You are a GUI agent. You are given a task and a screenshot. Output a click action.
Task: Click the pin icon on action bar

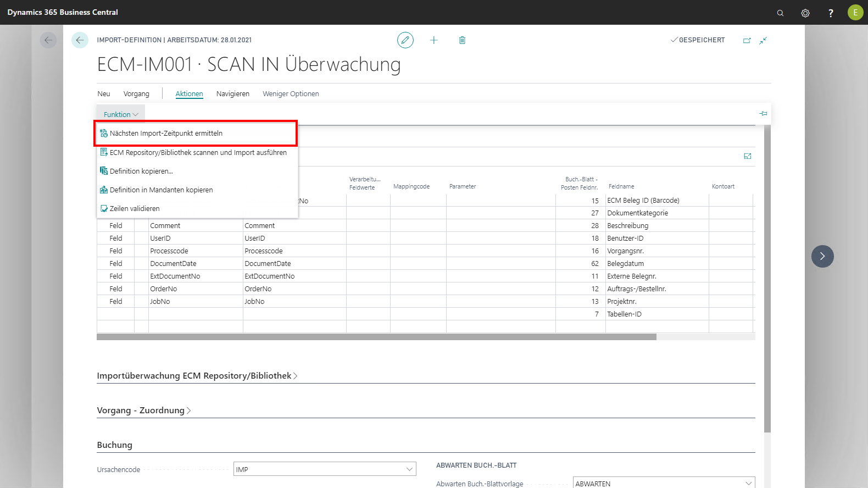pyautogui.click(x=763, y=114)
